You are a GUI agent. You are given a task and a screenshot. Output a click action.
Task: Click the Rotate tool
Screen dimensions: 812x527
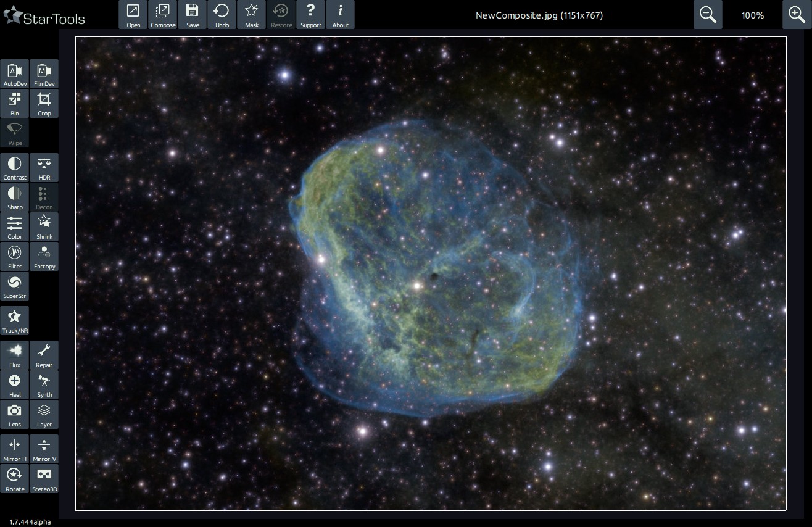15,478
